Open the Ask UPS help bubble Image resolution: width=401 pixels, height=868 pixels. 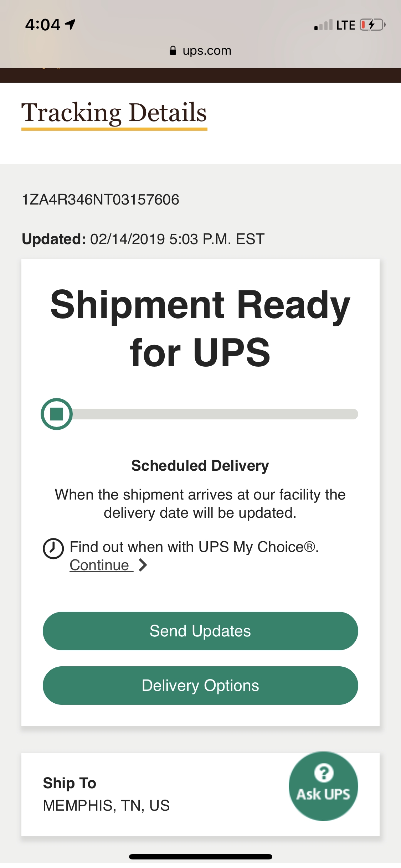coord(323,786)
